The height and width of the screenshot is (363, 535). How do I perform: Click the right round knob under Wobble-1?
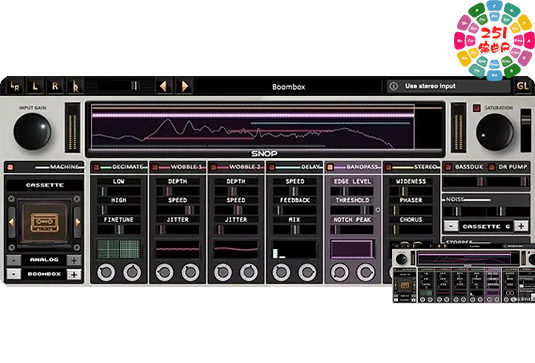point(190,272)
